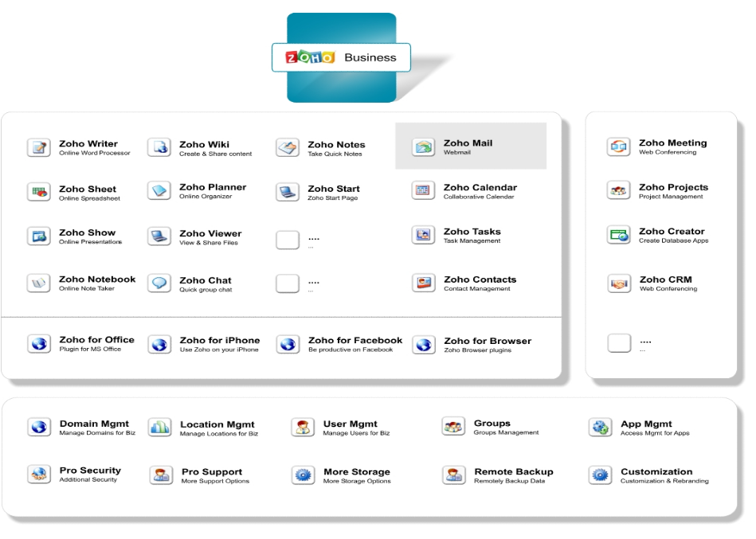Click the Zoho Meeting icon
The image size is (756, 539).
[x=619, y=146]
